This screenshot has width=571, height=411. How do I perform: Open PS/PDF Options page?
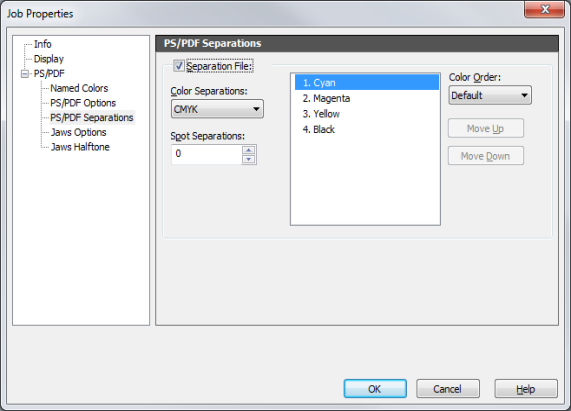click(83, 103)
